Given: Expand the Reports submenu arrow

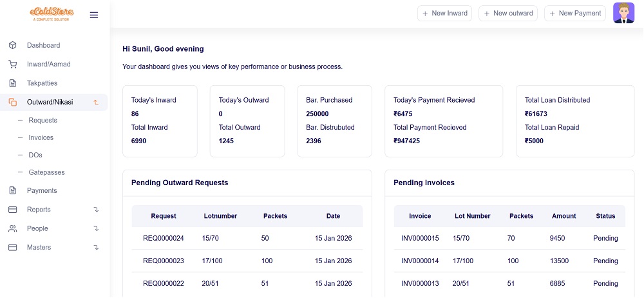Looking at the screenshot, I should point(96,210).
